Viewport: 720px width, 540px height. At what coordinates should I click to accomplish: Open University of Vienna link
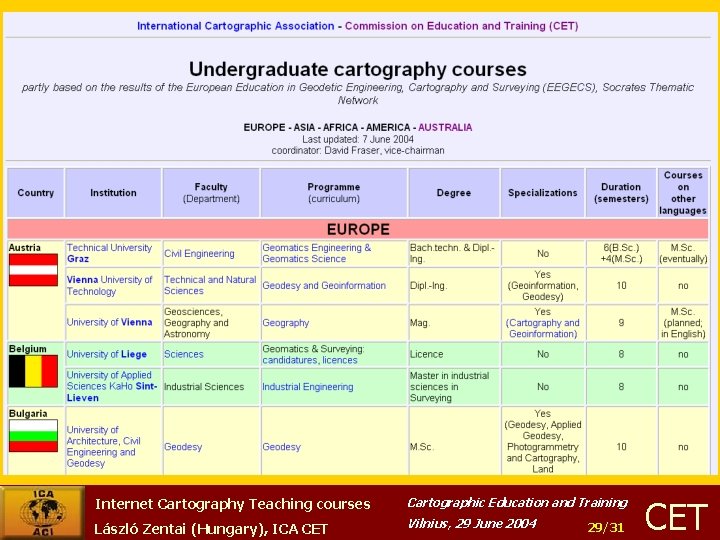coord(109,322)
